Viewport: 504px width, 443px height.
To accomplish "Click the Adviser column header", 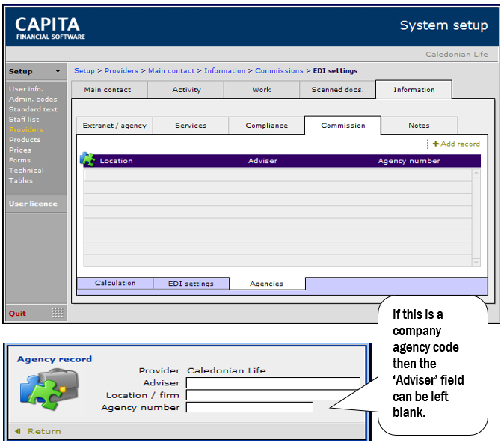I will tap(262, 161).
